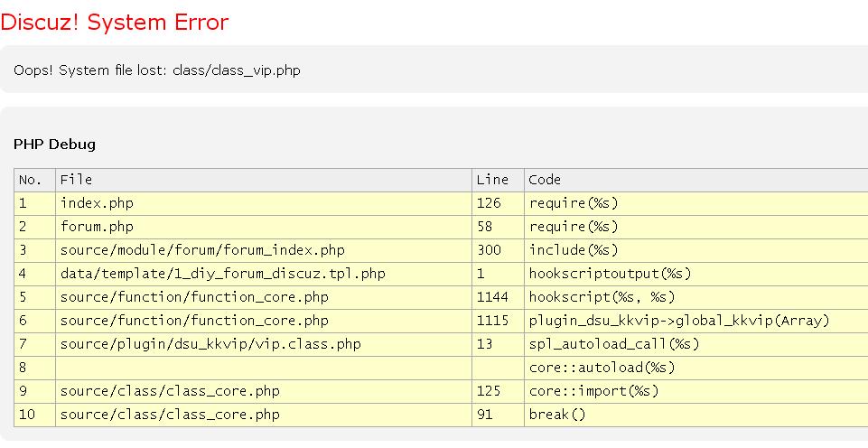
Task: Select the break() code entry
Action: [x=557, y=415]
